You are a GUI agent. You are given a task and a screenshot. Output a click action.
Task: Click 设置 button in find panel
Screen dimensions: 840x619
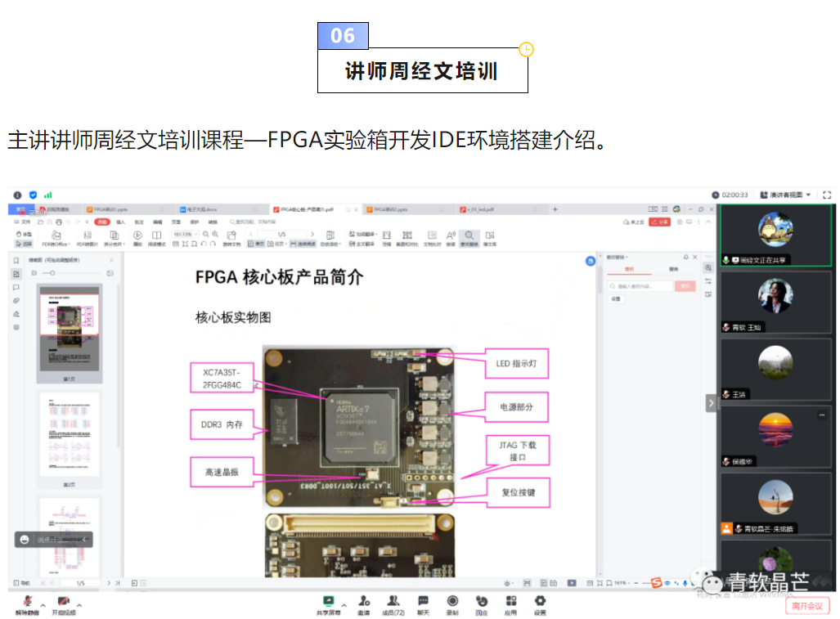tap(616, 298)
